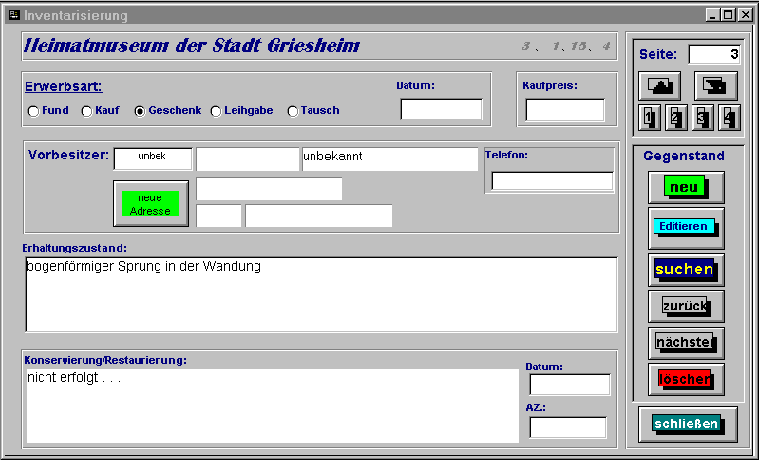Click the Kaufpreis input field

tap(565, 110)
